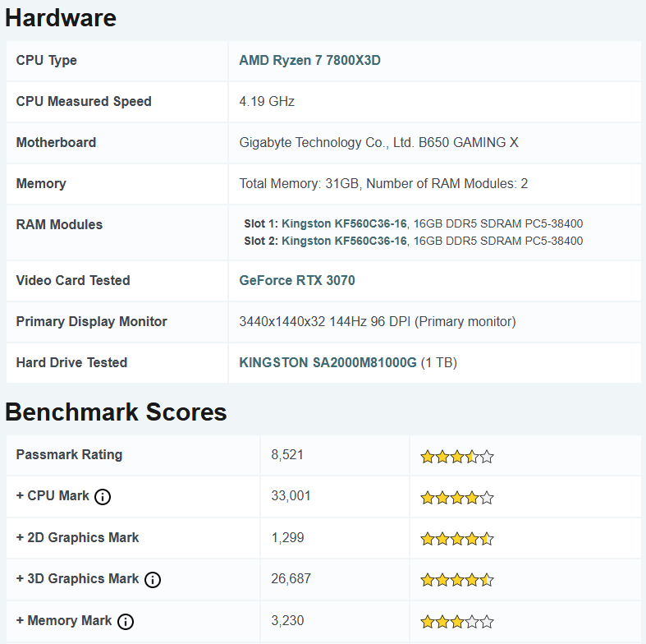Select the Memory Mark score 3,230
The width and height of the screenshot is (646, 644).
[287, 620]
